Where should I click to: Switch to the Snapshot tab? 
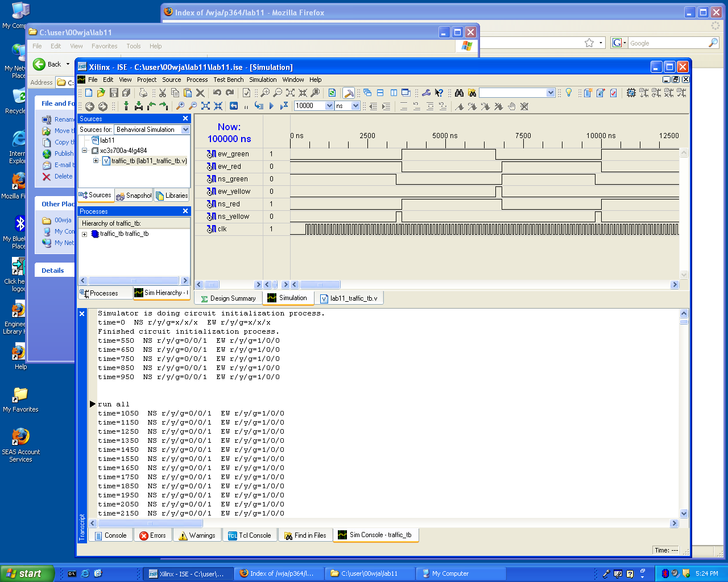[x=134, y=196]
